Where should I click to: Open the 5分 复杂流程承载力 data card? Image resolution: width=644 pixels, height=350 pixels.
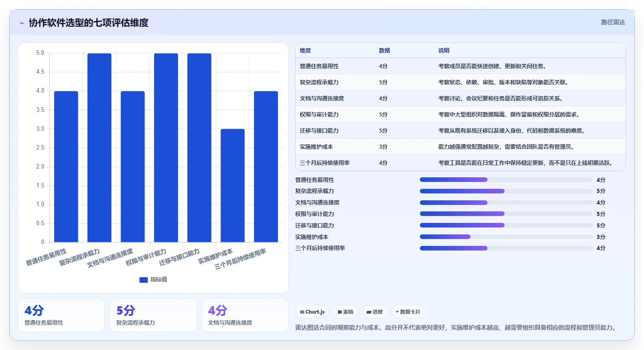click(x=153, y=315)
